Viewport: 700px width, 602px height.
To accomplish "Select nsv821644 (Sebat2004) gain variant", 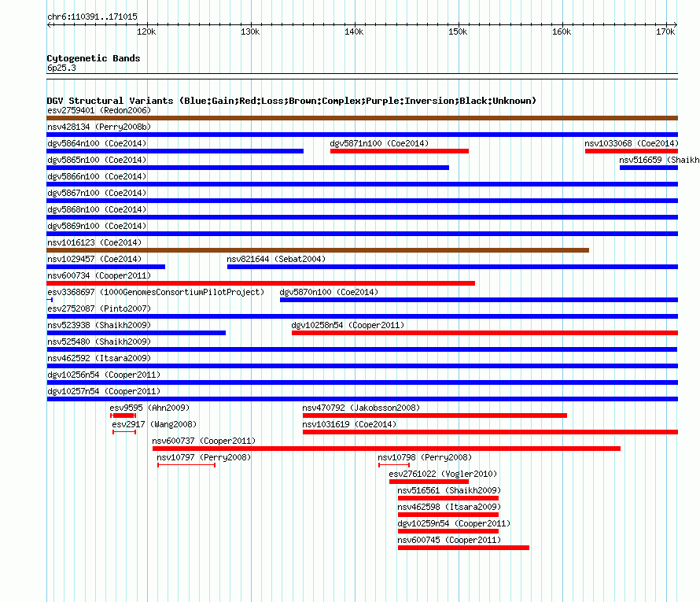I will 452,267.
